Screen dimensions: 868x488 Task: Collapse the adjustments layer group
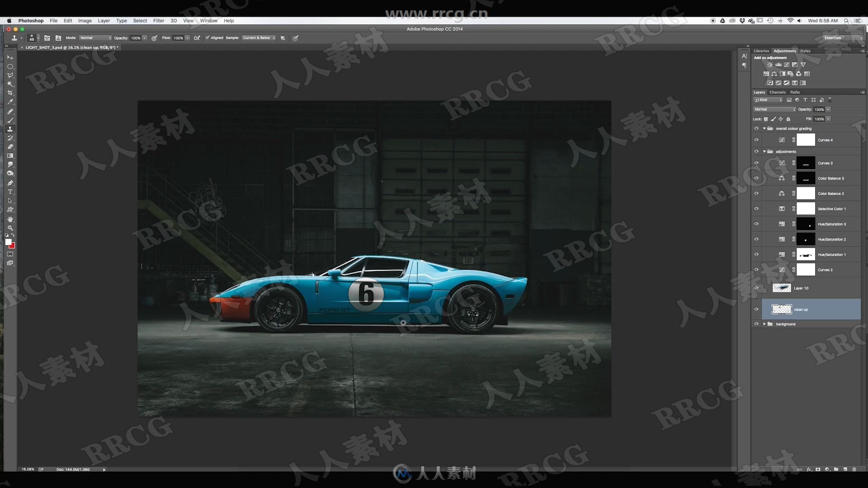tap(764, 152)
